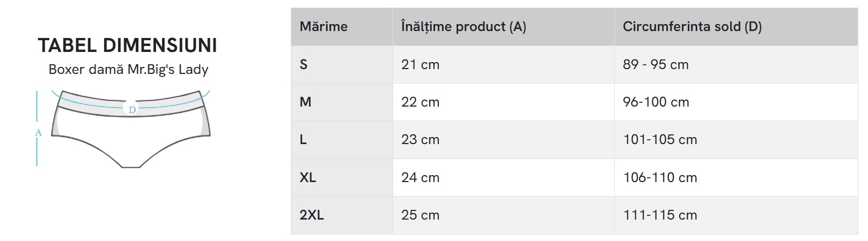Click the TABEL DIMENSIUNI heading
868x241 pixels.
click(x=128, y=46)
